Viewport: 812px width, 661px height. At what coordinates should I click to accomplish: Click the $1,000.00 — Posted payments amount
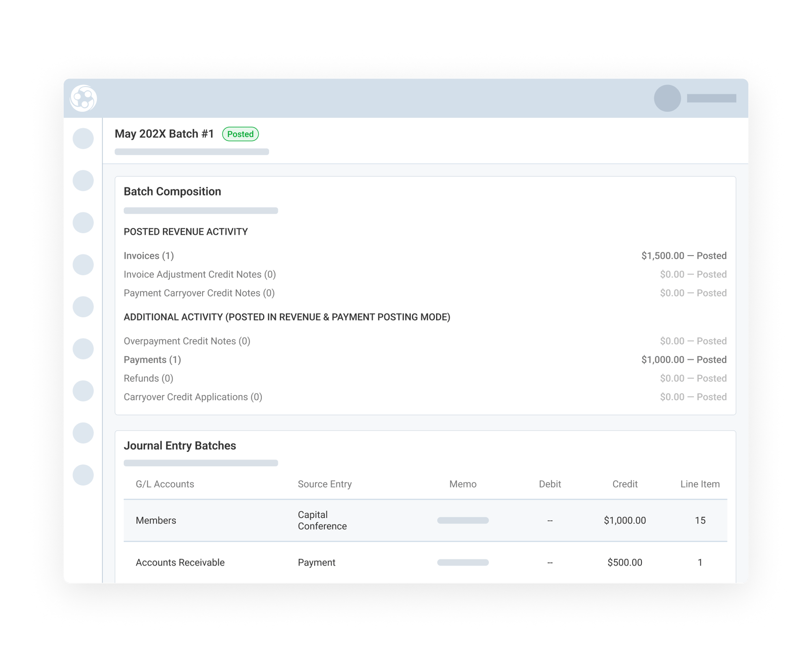pyautogui.click(x=684, y=360)
